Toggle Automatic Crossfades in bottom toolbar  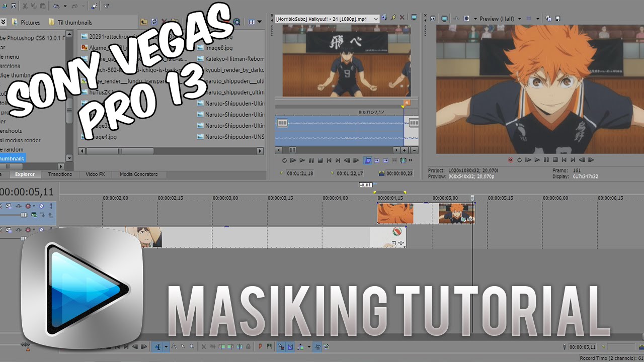[x=290, y=347]
